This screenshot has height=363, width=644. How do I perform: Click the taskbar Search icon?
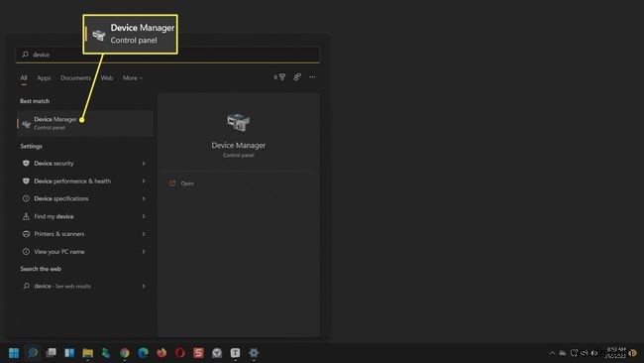33,353
